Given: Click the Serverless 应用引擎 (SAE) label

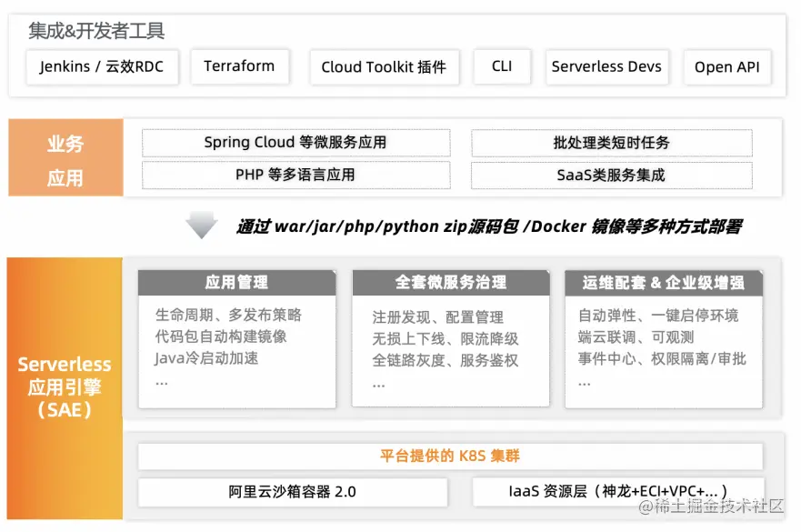Looking at the screenshot, I should (x=65, y=386).
